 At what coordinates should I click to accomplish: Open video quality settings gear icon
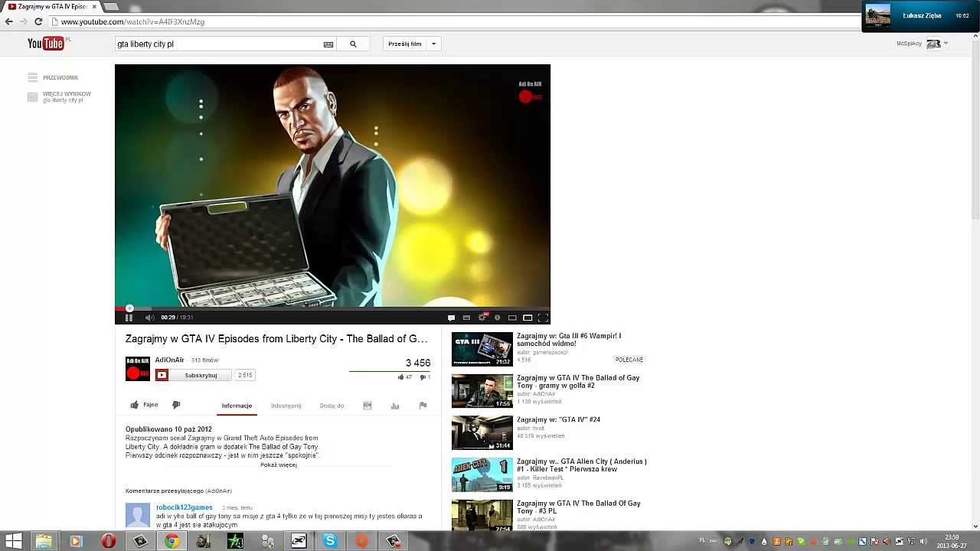(x=482, y=317)
